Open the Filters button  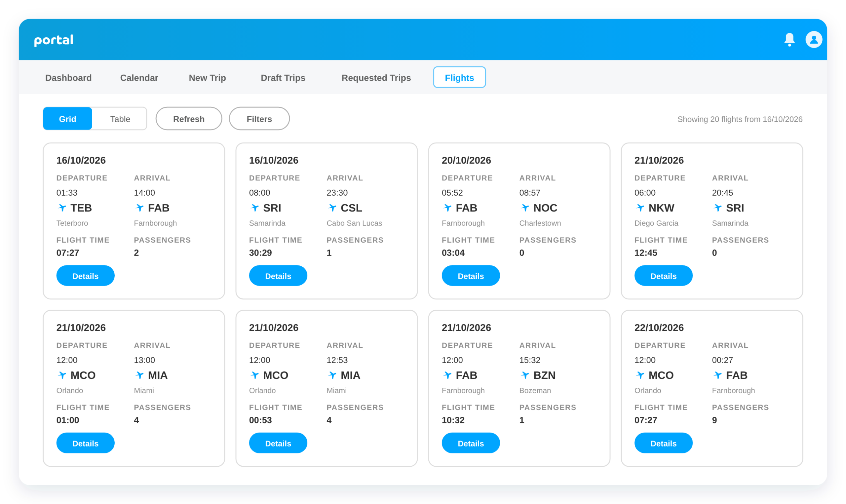click(x=259, y=119)
